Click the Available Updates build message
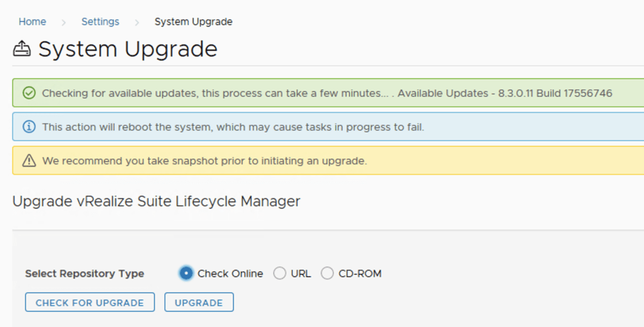Screen dimensions: 644x327 [505, 93]
